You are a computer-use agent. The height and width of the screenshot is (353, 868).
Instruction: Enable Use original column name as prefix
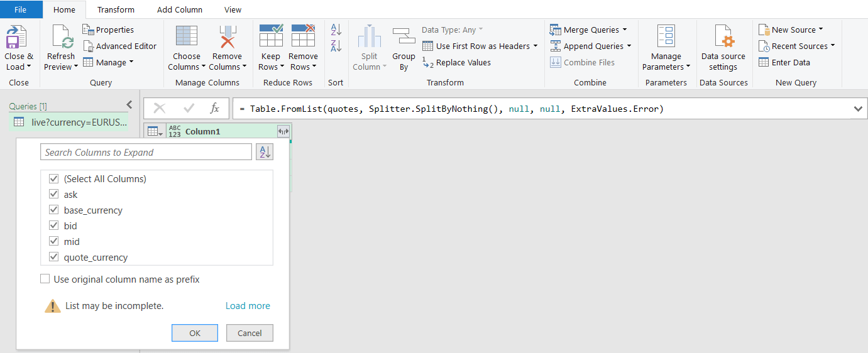tap(45, 279)
